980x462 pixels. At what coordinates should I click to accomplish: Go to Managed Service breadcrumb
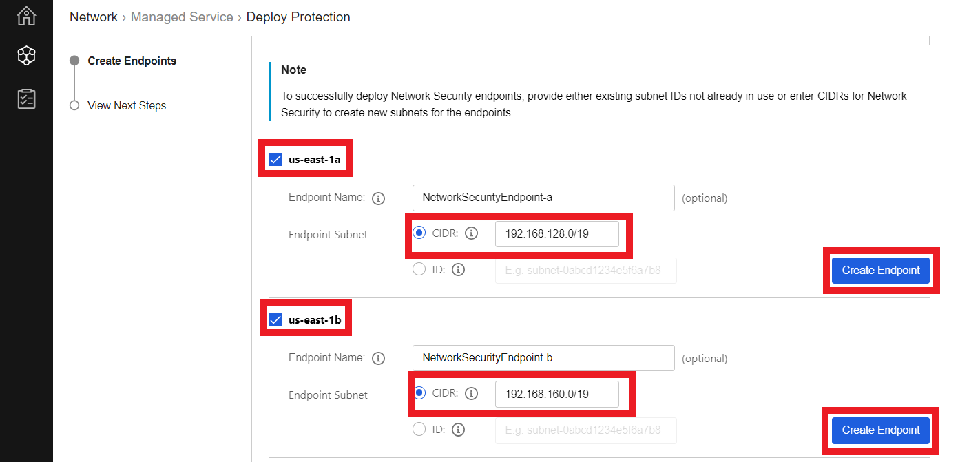click(x=182, y=17)
